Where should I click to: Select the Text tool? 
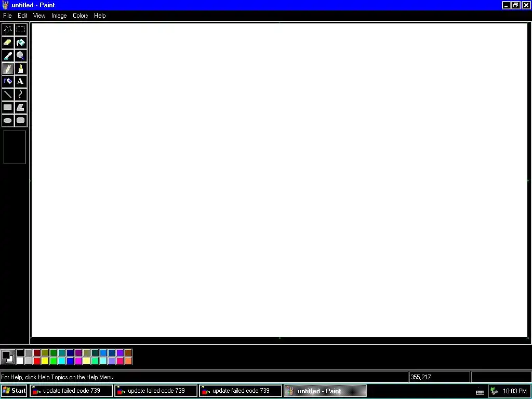tap(21, 82)
